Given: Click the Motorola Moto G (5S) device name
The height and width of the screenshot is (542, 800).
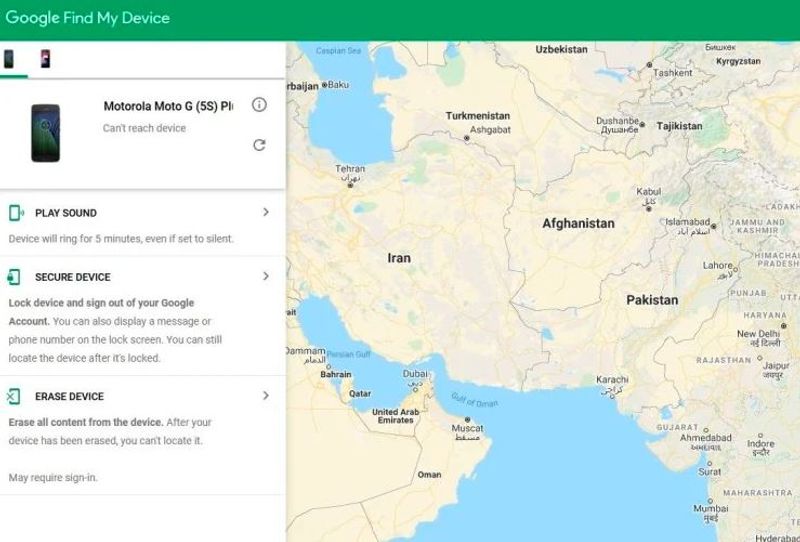Looking at the screenshot, I should click(168, 106).
